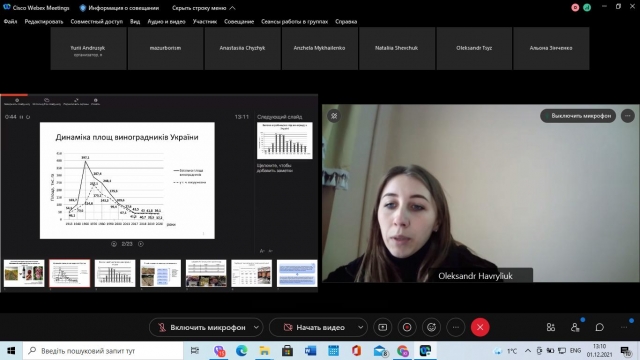Image resolution: width=640 pixels, height=360 pixels.
Task: Open the reactions emoji button
Action: coord(431,327)
